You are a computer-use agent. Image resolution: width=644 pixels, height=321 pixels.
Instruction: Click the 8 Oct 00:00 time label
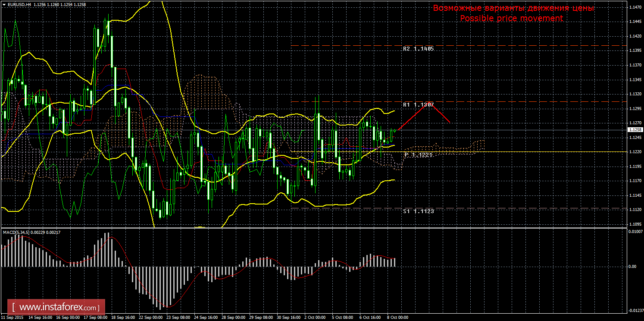(398, 318)
